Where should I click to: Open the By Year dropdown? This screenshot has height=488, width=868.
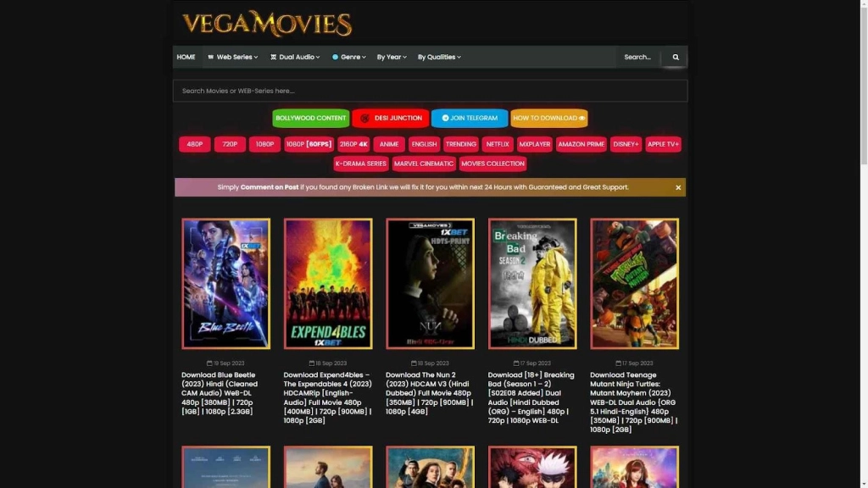tap(389, 57)
